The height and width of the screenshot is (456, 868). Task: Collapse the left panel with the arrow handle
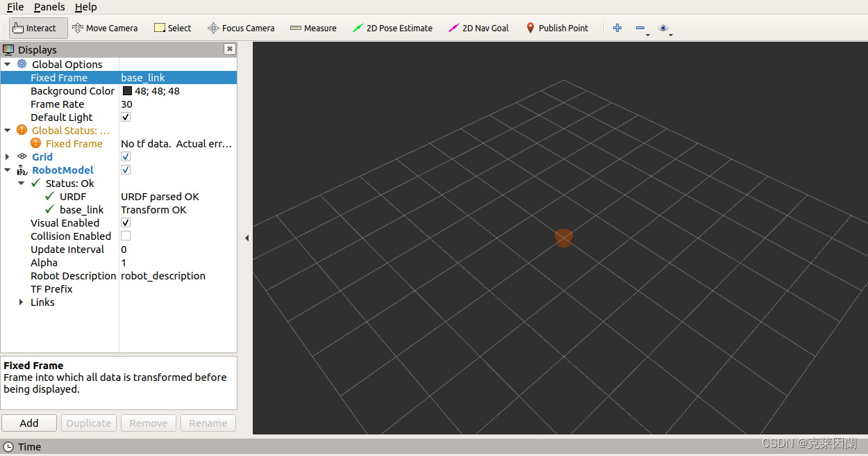246,238
